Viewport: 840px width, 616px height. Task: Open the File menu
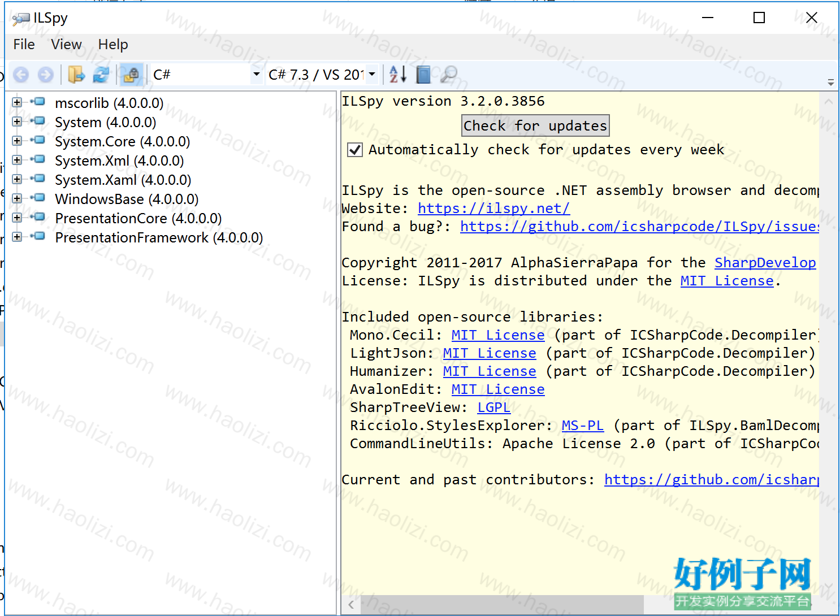click(x=24, y=45)
